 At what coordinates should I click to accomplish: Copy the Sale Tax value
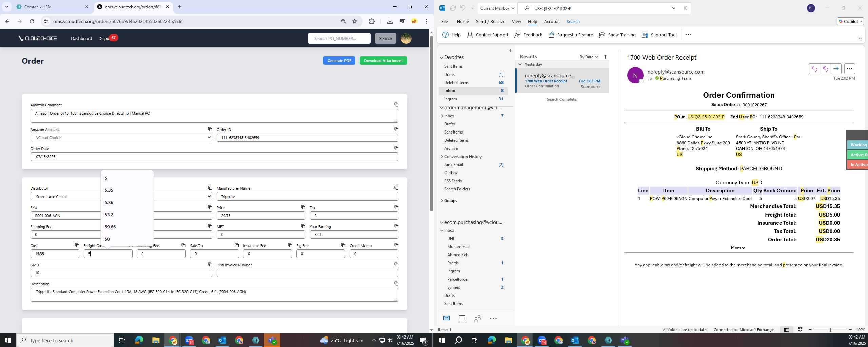236,245
